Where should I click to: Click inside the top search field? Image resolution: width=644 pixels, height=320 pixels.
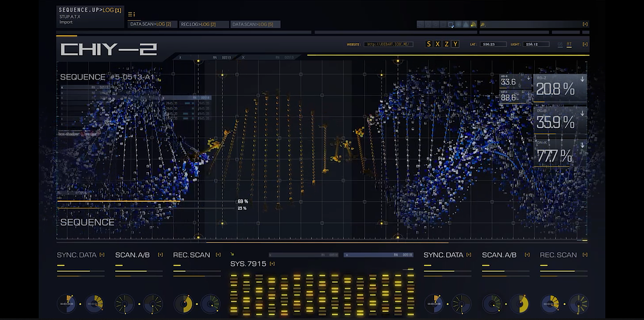coord(533,24)
